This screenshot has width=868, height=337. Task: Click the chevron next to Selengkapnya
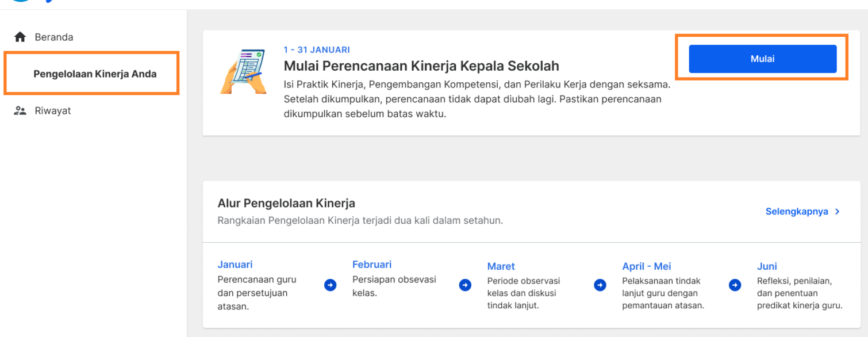[x=838, y=212]
